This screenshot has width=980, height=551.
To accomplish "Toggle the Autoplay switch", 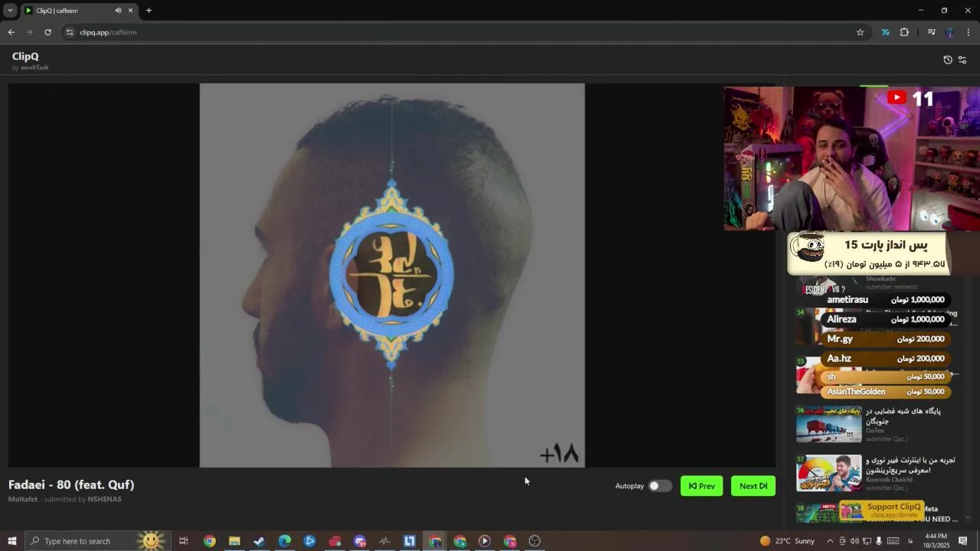I will tap(660, 486).
